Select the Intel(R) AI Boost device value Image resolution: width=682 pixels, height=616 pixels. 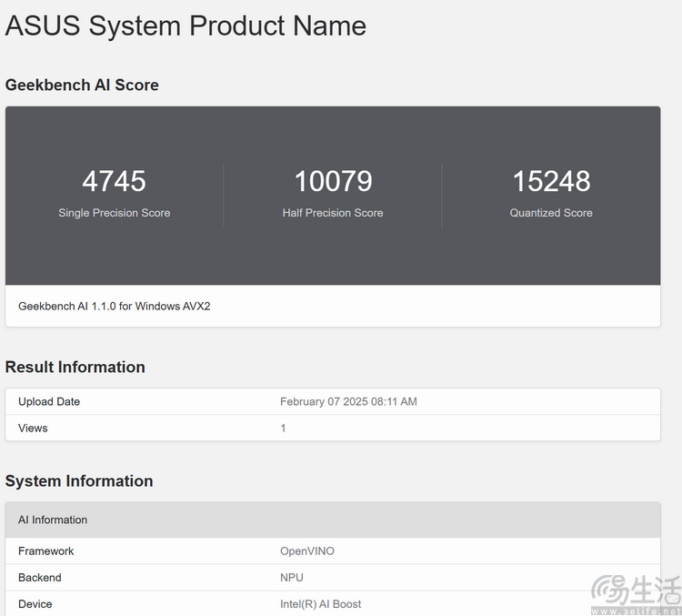coord(320,604)
